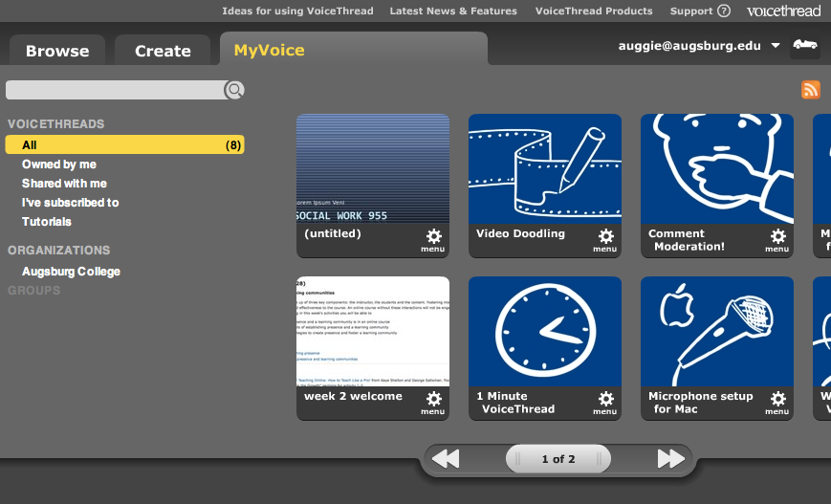
Task: Switch to the Create tab
Action: click(x=163, y=51)
